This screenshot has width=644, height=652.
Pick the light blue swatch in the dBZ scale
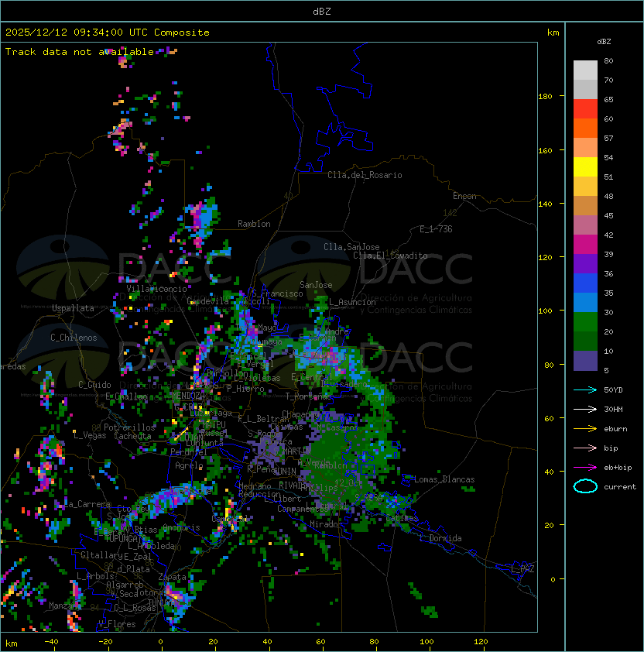pos(585,302)
